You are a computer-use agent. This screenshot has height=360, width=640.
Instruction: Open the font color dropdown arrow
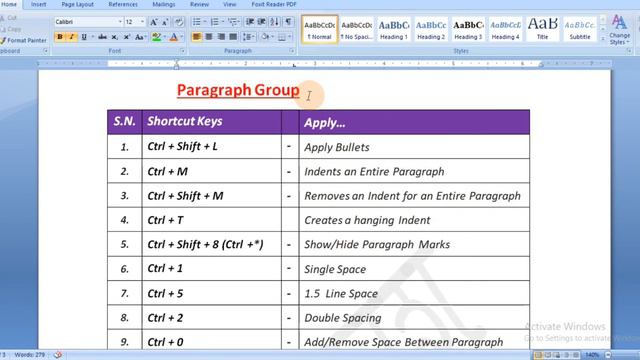click(182, 37)
